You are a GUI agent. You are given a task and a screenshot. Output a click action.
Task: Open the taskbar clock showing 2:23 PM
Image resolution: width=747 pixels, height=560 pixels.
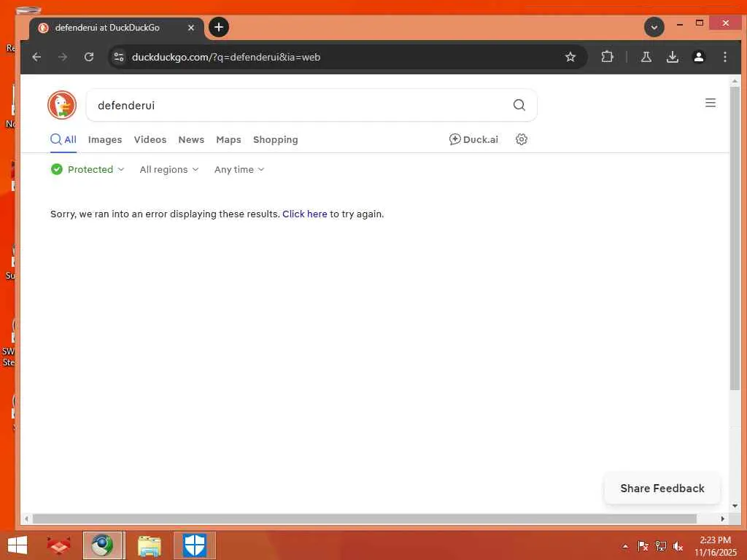point(715,545)
